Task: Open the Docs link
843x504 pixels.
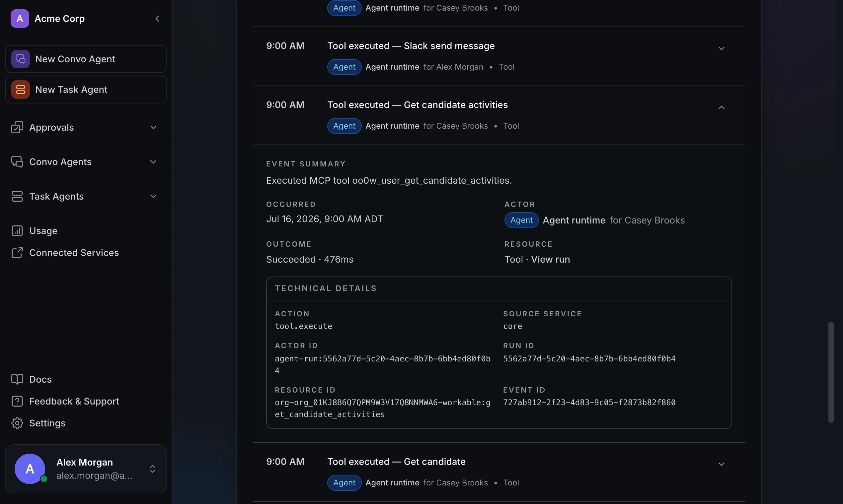Action: tap(40, 379)
